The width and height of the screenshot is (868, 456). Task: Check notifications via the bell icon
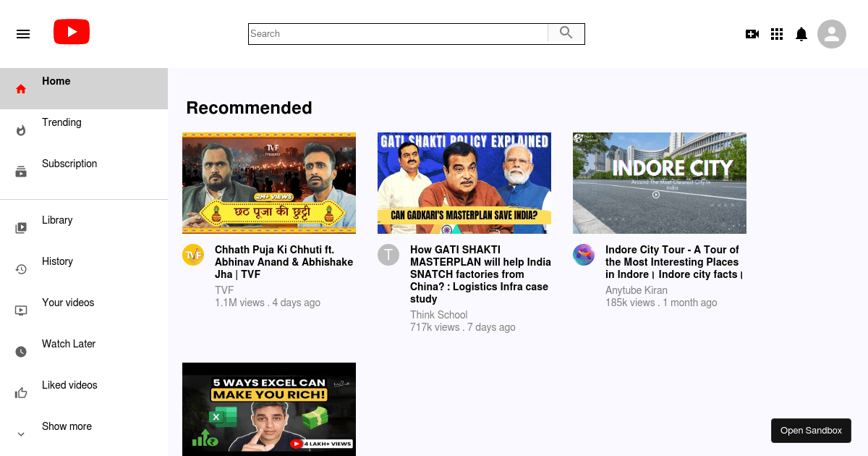coord(801,34)
